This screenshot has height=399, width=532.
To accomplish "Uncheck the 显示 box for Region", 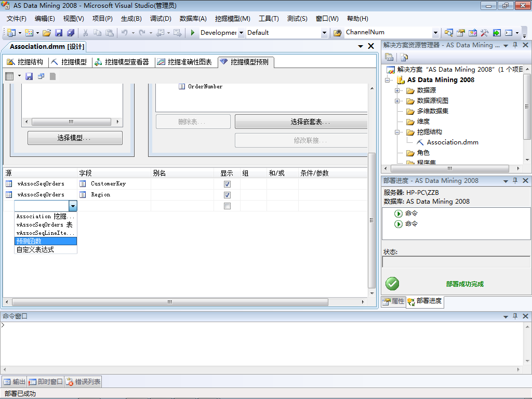I will click(x=228, y=195).
